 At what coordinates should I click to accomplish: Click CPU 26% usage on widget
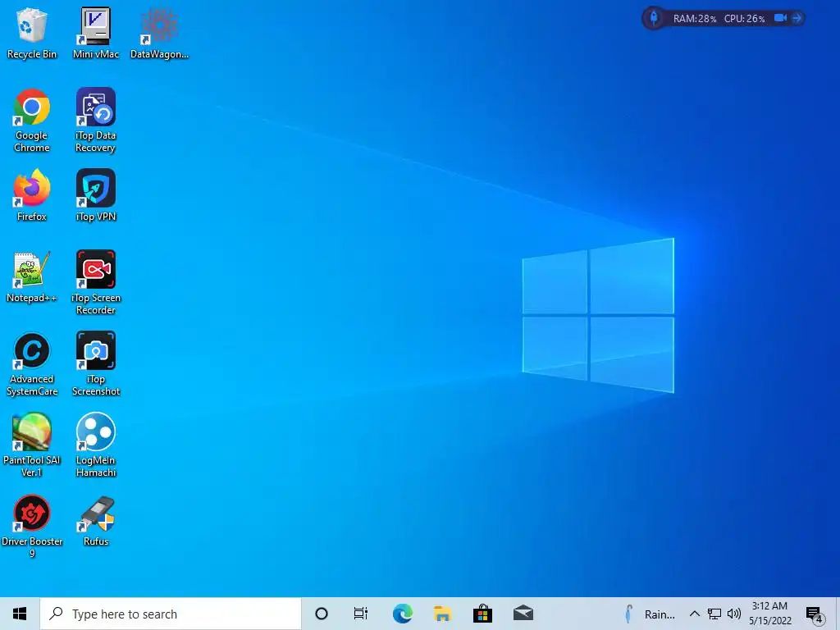click(x=745, y=19)
